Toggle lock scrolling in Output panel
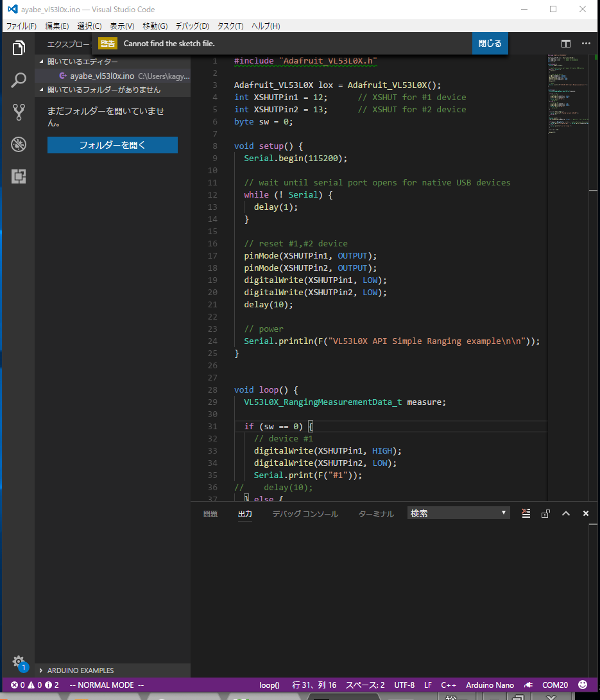The image size is (600, 700). tap(545, 513)
